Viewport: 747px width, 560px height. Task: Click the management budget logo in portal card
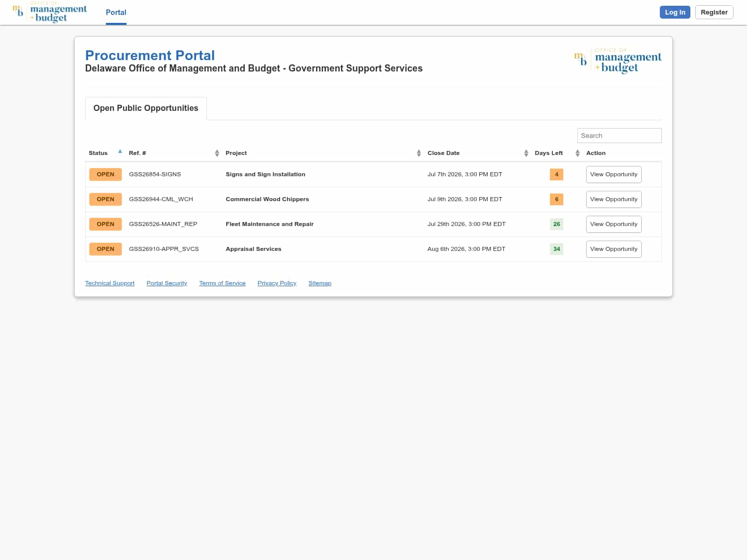(x=618, y=61)
